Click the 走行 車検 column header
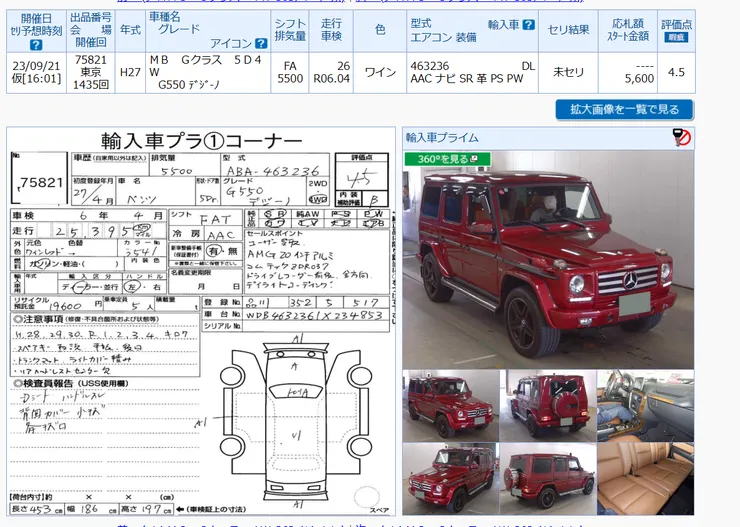 331,31
